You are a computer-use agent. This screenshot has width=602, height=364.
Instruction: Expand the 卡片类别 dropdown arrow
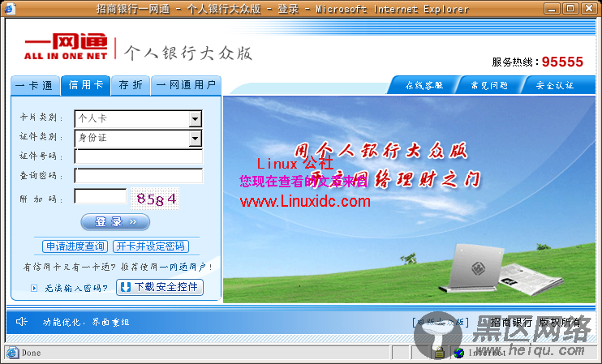pyautogui.click(x=195, y=119)
